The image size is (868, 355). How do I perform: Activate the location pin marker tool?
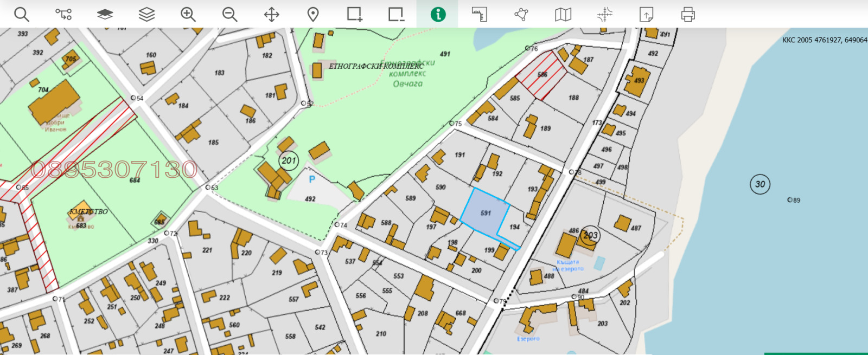[x=313, y=14]
